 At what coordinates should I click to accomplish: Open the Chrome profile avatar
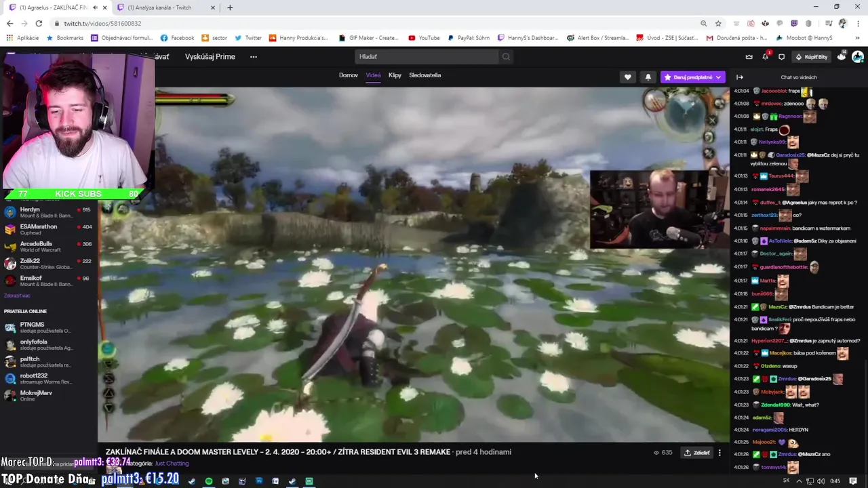(x=842, y=23)
